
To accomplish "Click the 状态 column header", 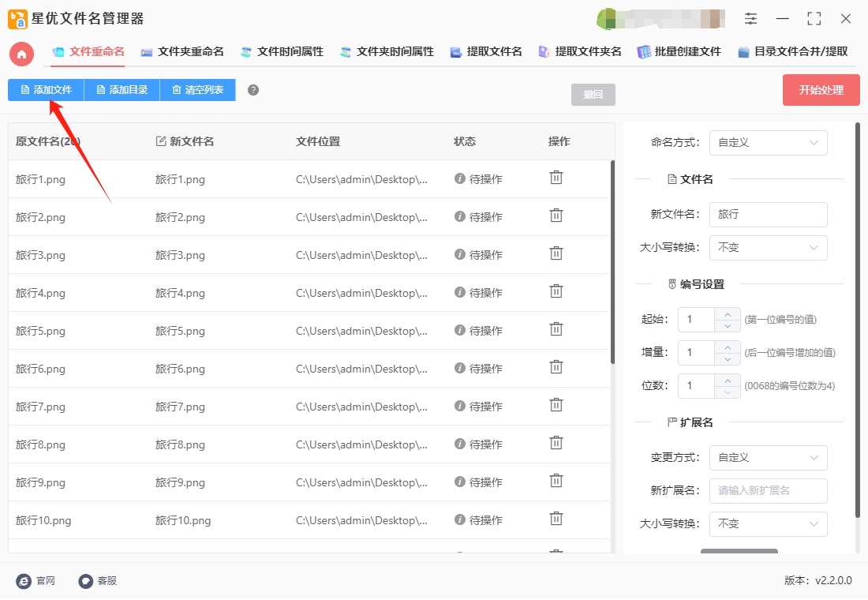I will [x=465, y=142].
